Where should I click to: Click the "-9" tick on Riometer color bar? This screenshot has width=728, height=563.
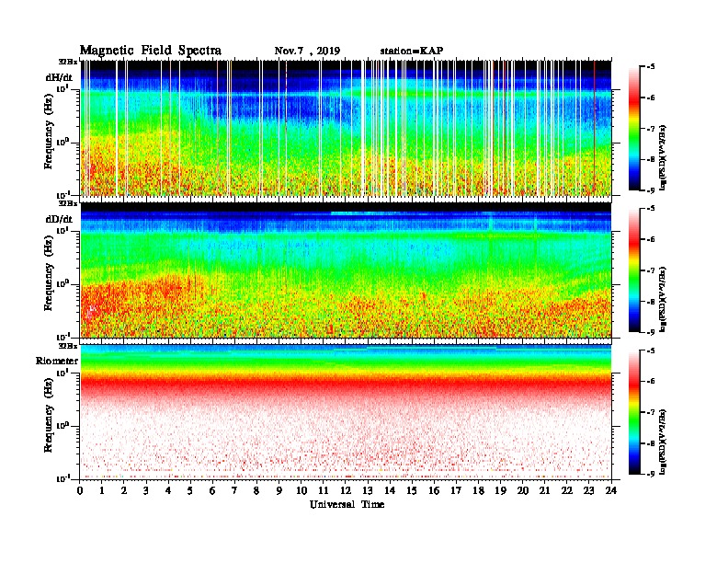coord(651,474)
